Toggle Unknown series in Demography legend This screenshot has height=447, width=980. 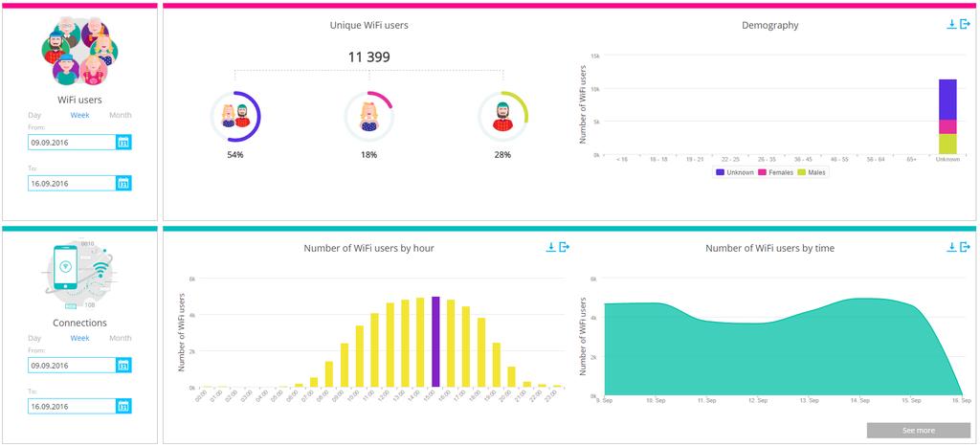pyautogui.click(x=735, y=172)
